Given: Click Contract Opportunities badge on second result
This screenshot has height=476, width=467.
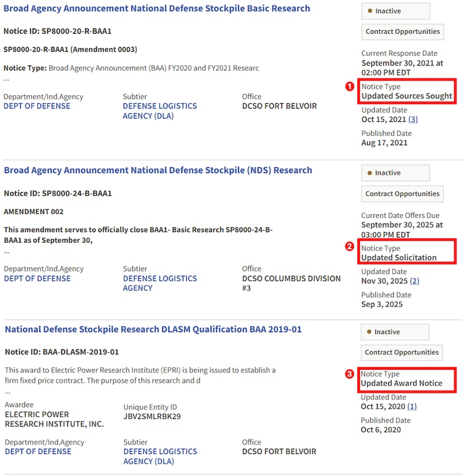Looking at the screenshot, I should 403,194.
